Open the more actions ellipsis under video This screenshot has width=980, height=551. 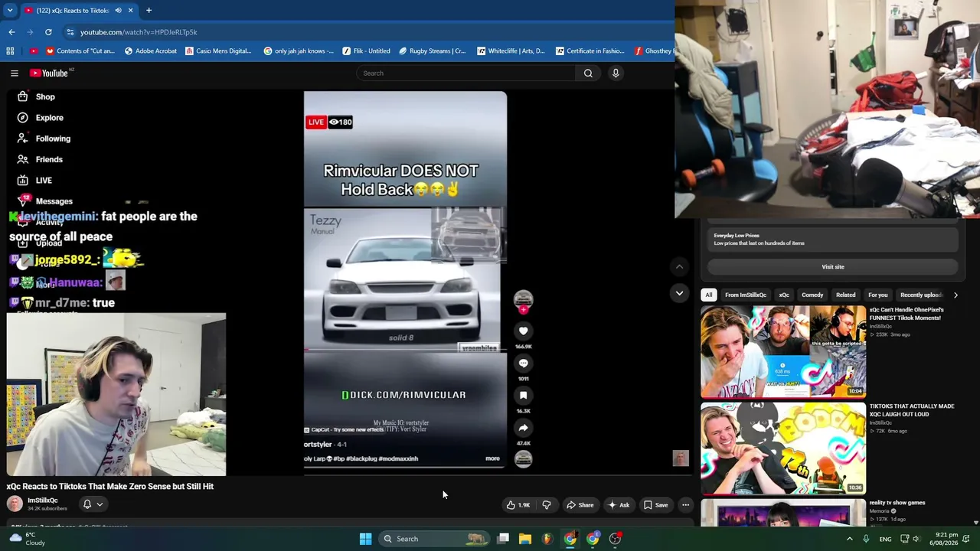[x=686, y=505]
